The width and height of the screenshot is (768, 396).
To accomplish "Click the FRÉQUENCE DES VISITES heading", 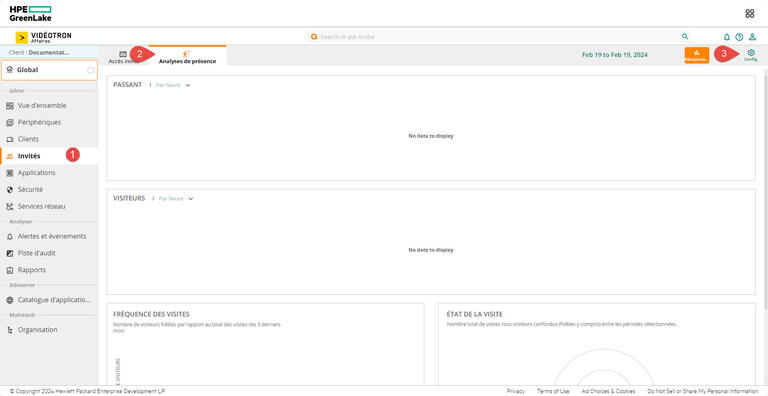I will tap(151, 314).
